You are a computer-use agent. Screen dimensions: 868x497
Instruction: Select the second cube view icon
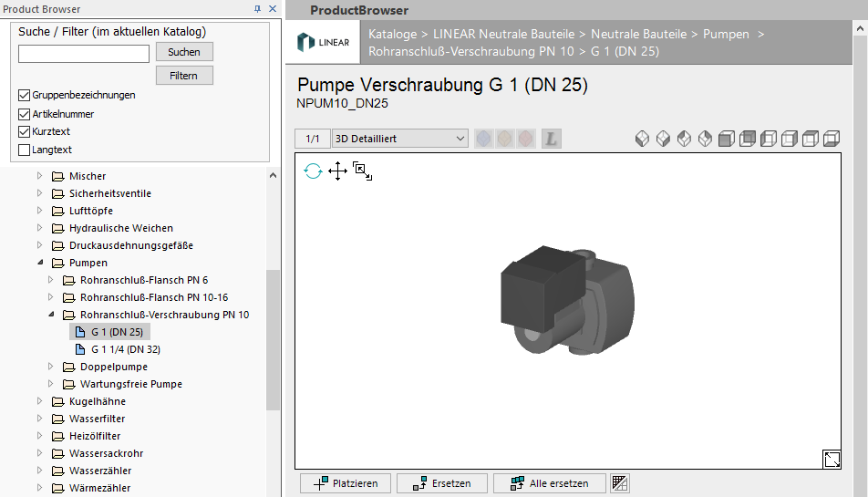click(x=748, y=139)
